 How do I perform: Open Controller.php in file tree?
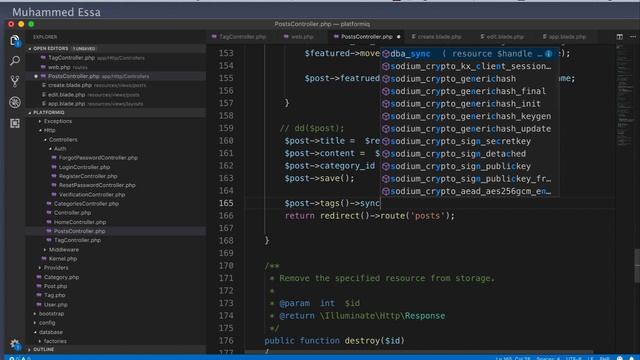click(x=72, y=213)
